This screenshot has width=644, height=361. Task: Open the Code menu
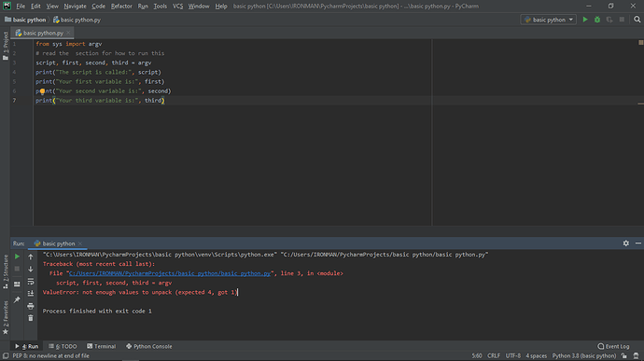coord(99,7)
